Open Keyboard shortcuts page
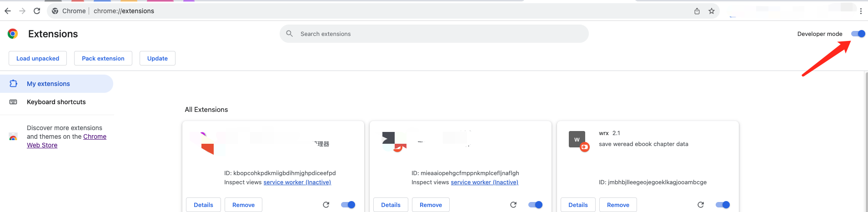 point(56,102)
